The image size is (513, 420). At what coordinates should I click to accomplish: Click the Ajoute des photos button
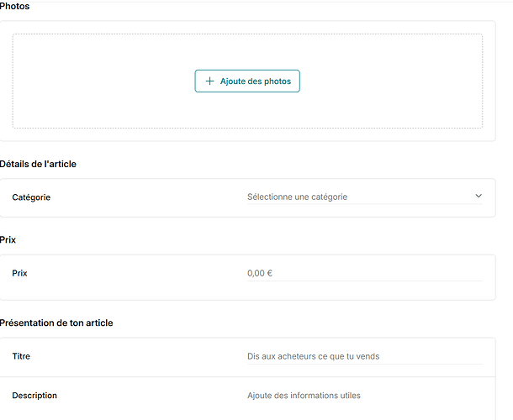tap(247, 81)
